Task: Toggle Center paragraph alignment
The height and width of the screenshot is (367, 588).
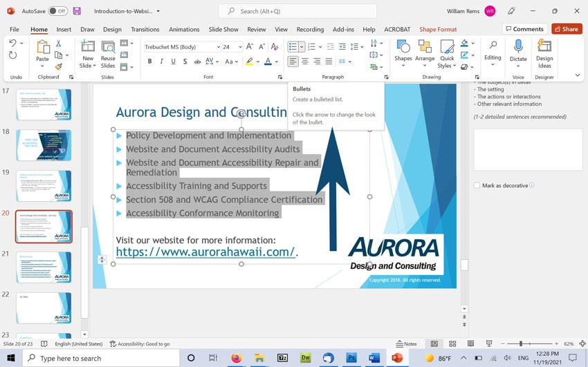Action: tap(305, 62)
